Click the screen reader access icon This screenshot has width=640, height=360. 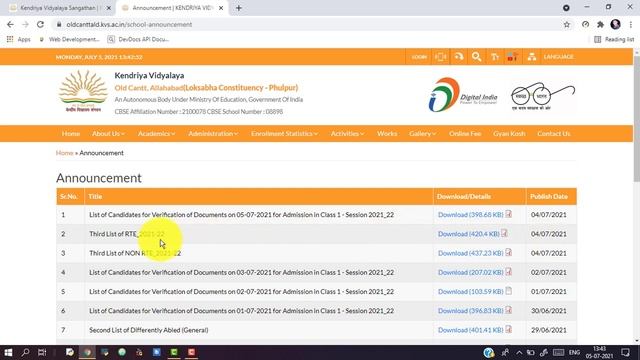[459, 57]
